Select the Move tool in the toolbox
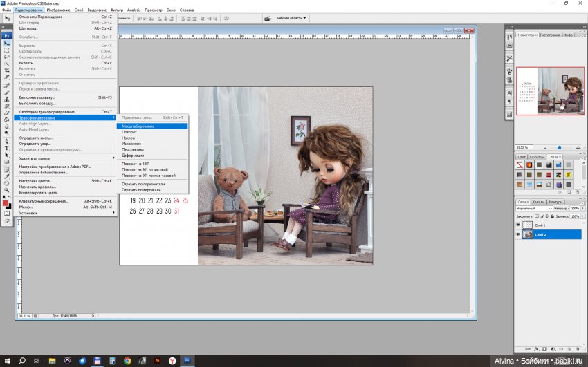Viewport: 588px width, 367px height. point(7,43)
